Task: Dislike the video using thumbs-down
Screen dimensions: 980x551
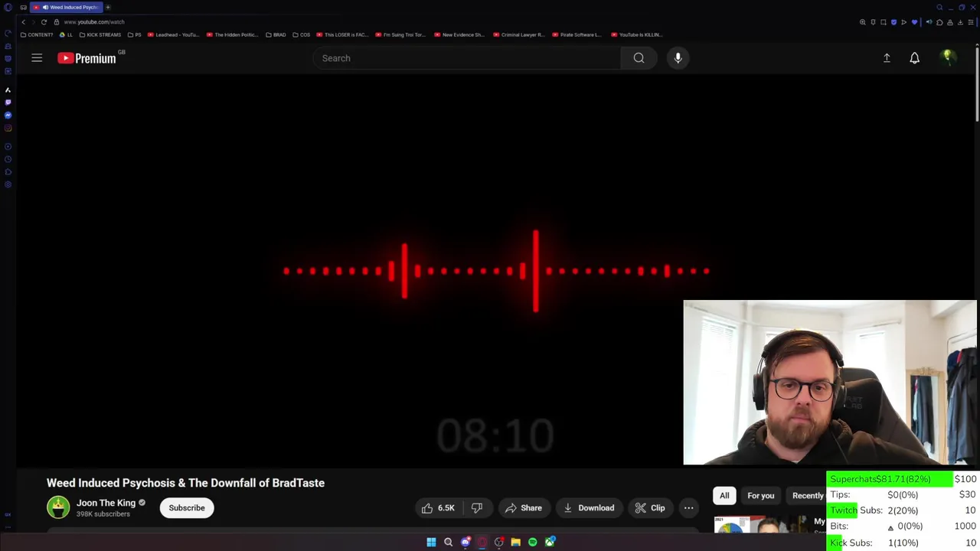Action: (477, 508)
